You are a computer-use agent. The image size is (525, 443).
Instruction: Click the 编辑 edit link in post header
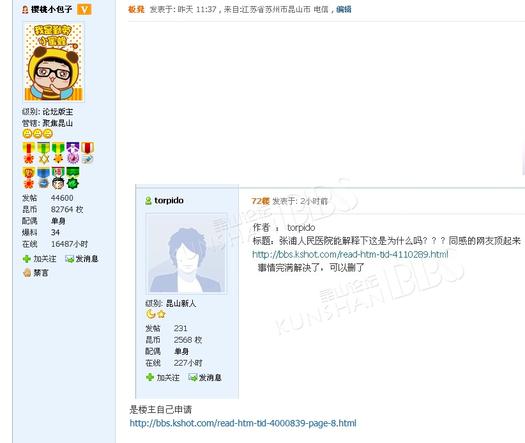344,9
